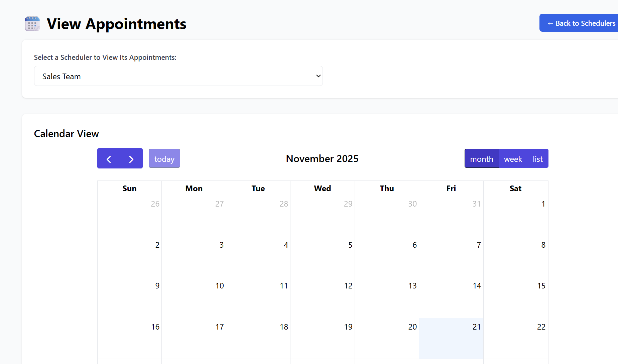Click the previous month chevron arrow
The width and height of the screenshot is (618, 364).
[x=109, y=158]
